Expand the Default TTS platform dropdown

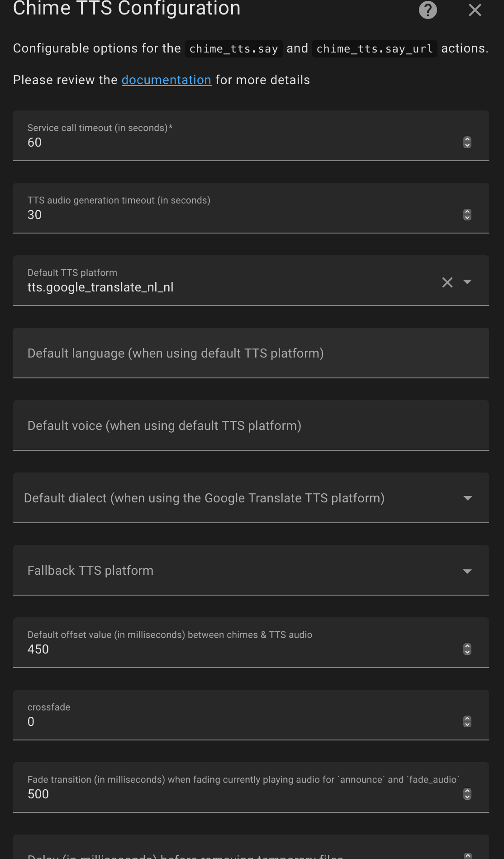tap(467, 282)
